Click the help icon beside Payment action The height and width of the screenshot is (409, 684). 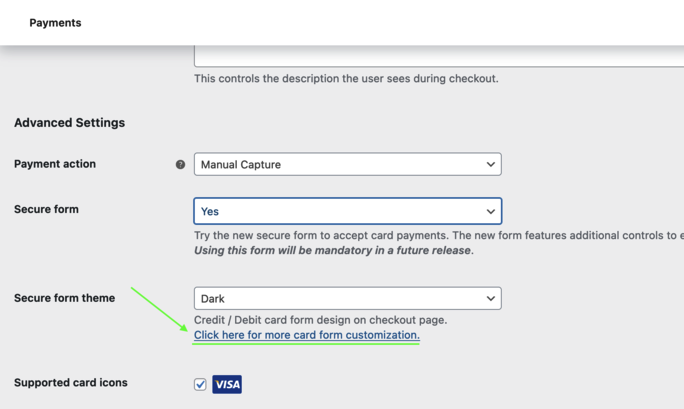tap(180, 165)
